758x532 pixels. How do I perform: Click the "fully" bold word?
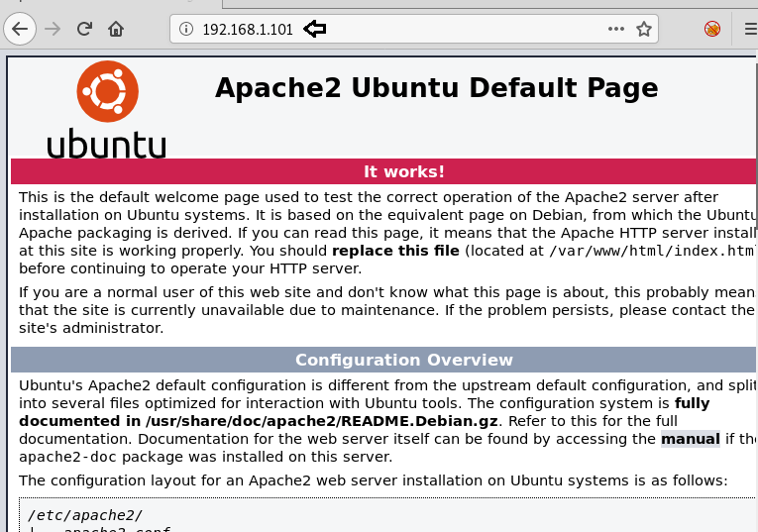point(693,403)
